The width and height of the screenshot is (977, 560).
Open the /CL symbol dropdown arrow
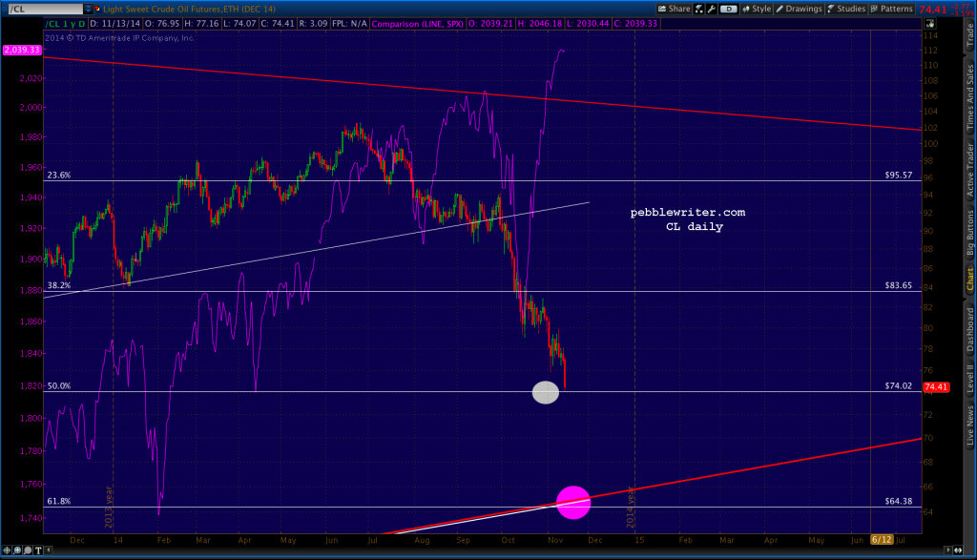tap(88, 8)
